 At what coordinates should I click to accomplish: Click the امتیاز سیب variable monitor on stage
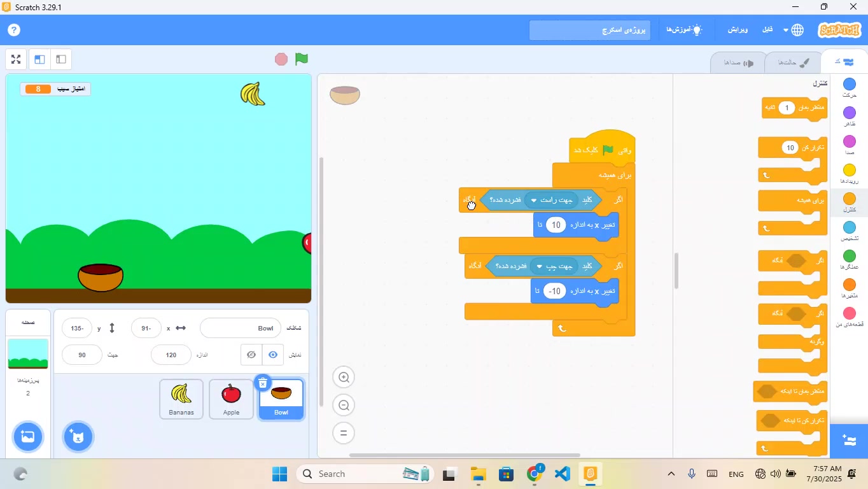click(x=55, y=89)
